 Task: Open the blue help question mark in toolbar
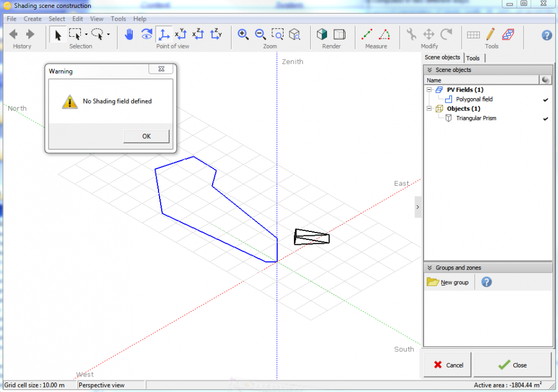(x=547, y=35)
